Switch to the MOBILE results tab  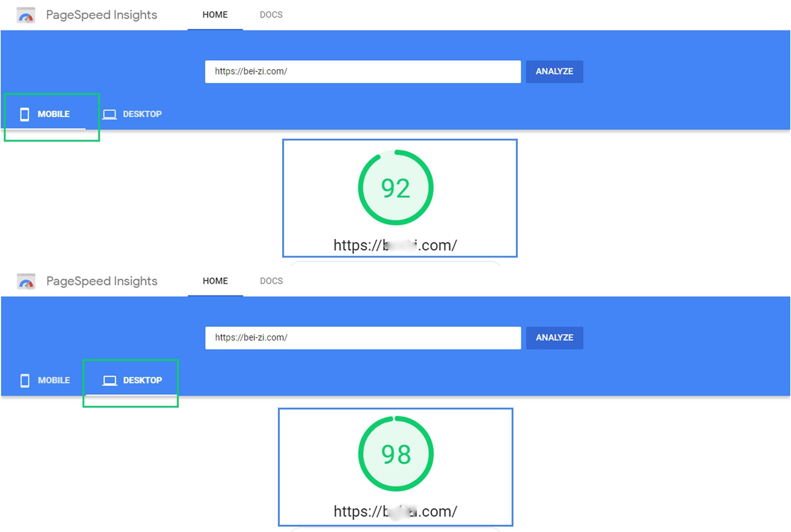point(53,114)
